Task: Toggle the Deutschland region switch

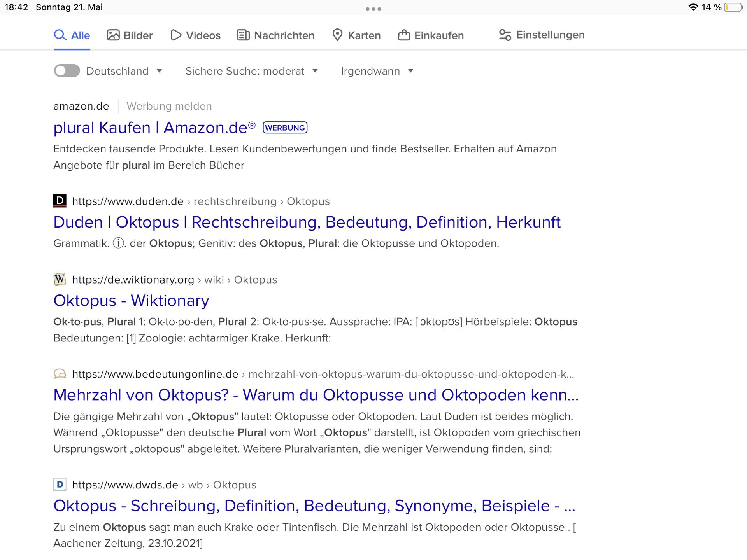Action: [x=67, y=71]
